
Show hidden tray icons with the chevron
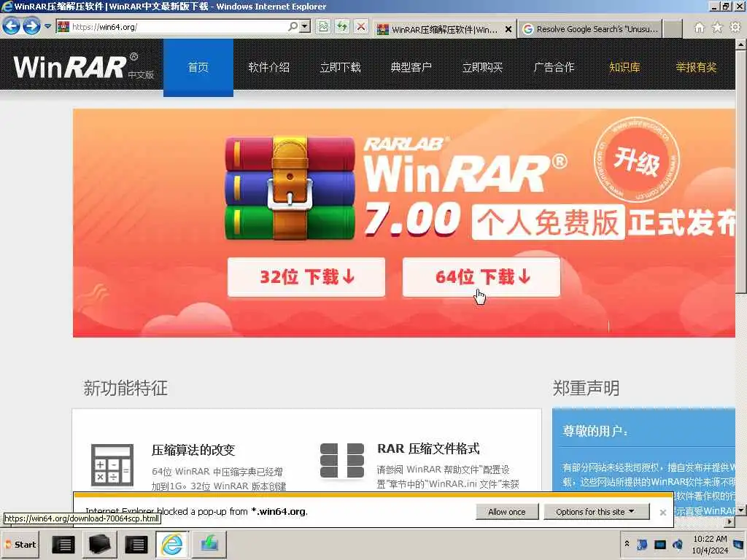[x=627, y=544]
